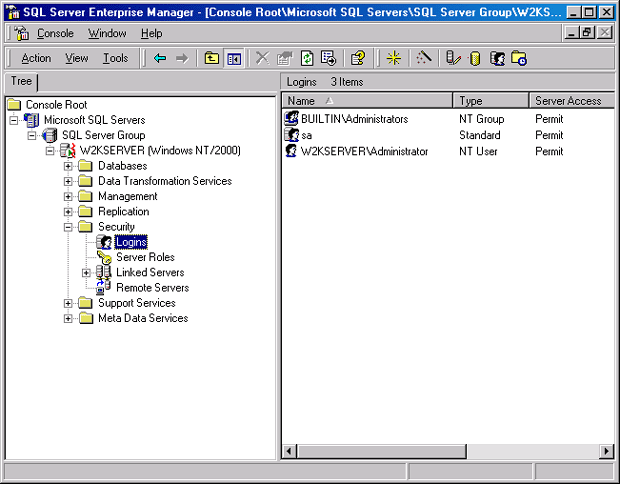Viewport: 620px width, 484px height.
Task: Click the Linked Servers icon in tree
Action: 104,272
